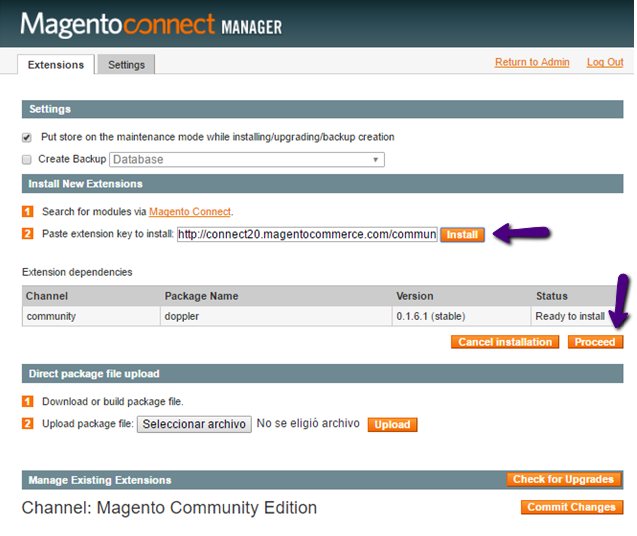
Task: Click the Commit Changes button
Action: pyautogui.click(x=572, y=507)
